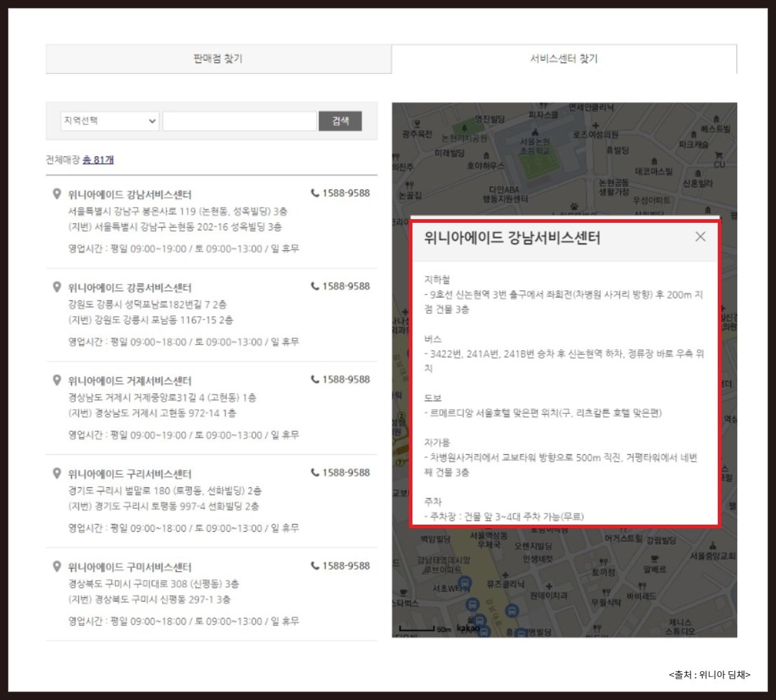Click the bus stop icon near 서초WE
The width and height of the screenshot is (776, 700).
coord(464,583)
